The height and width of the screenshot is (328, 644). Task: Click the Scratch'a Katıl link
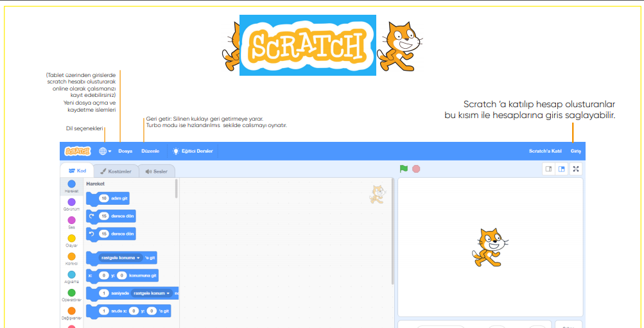[x=545, y=151]
